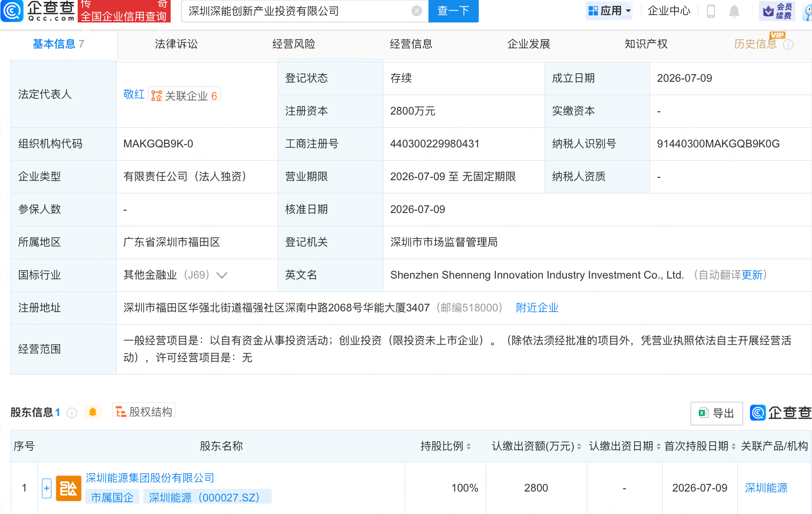Click the orange 能 company logo thumbnail
The height and width of the screenshot is (514, 812).
click(x=69, y=488)
